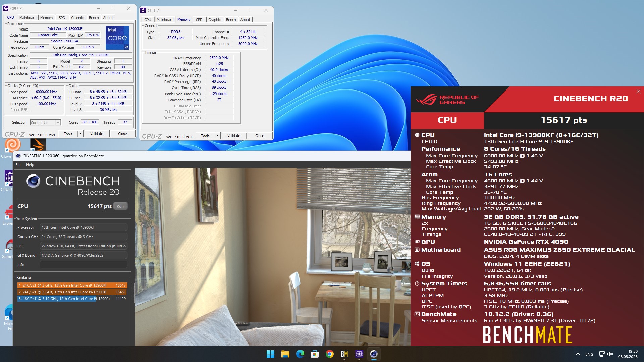Click the BenchMate logo at bottom
The image size is (644, 362).
[527, 335]
